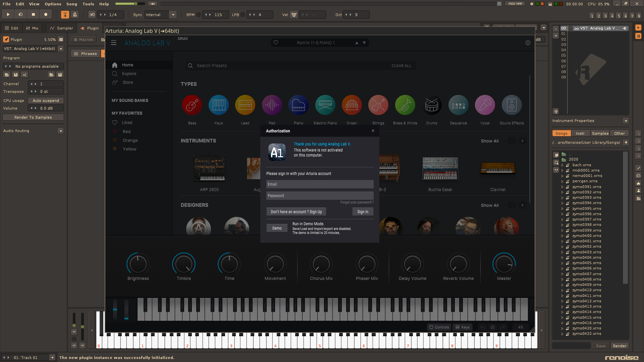
Task: Expand the Audio Routing section
Action: click(61, 131)
